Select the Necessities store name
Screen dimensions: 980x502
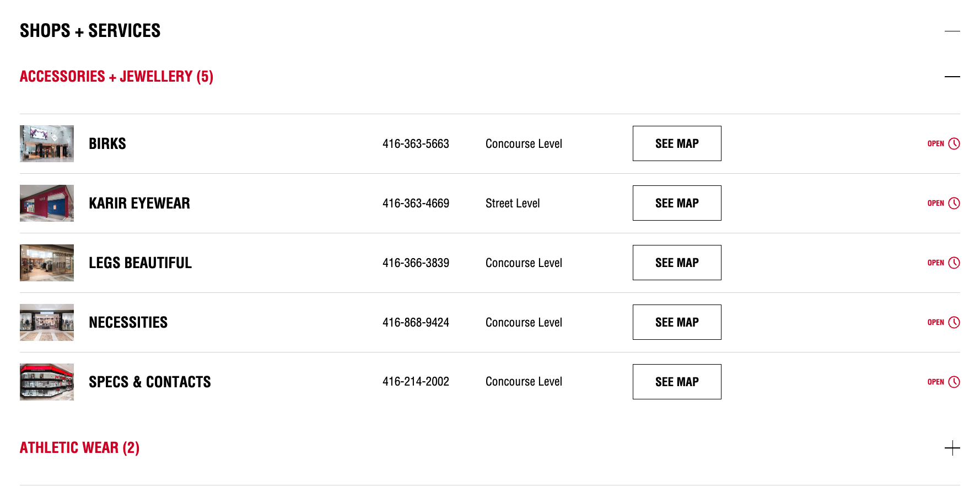pyautogui.click(x=128, y=323)
